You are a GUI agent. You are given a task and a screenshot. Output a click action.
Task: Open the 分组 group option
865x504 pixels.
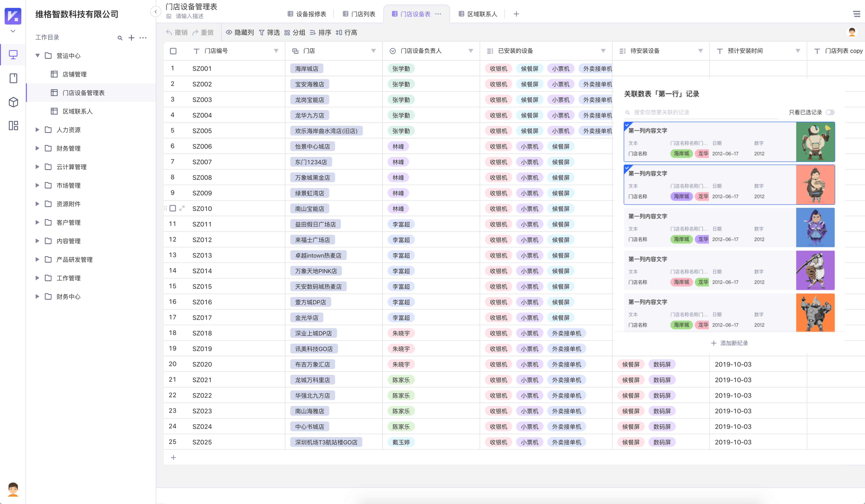coord(295,32)
